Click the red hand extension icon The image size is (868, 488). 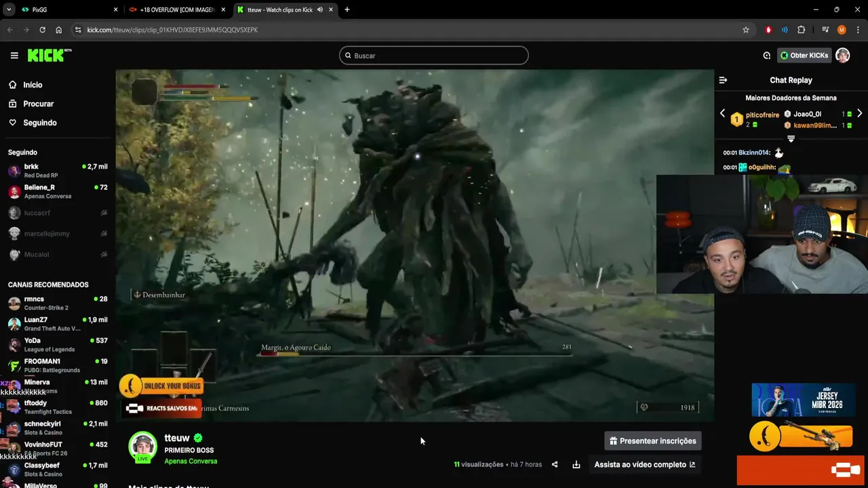tap(768, 30)
